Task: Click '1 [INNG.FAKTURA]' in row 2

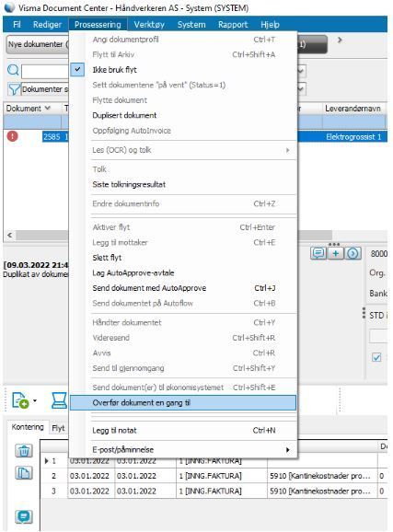Action: coord(210,476)
